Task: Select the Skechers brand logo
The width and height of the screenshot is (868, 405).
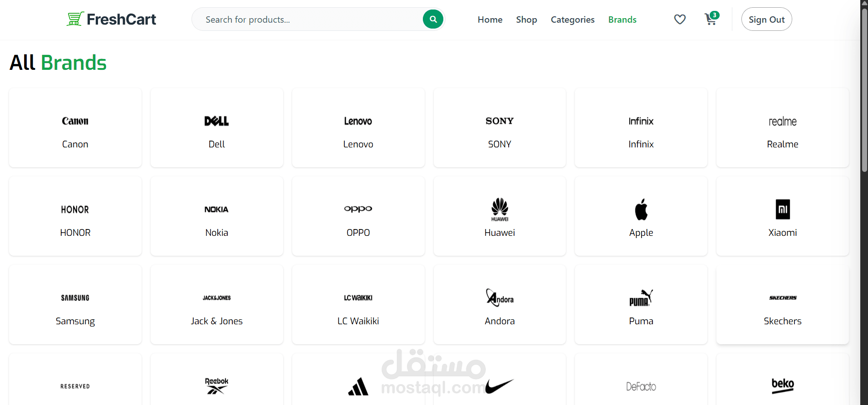Action: pos(783,298)
